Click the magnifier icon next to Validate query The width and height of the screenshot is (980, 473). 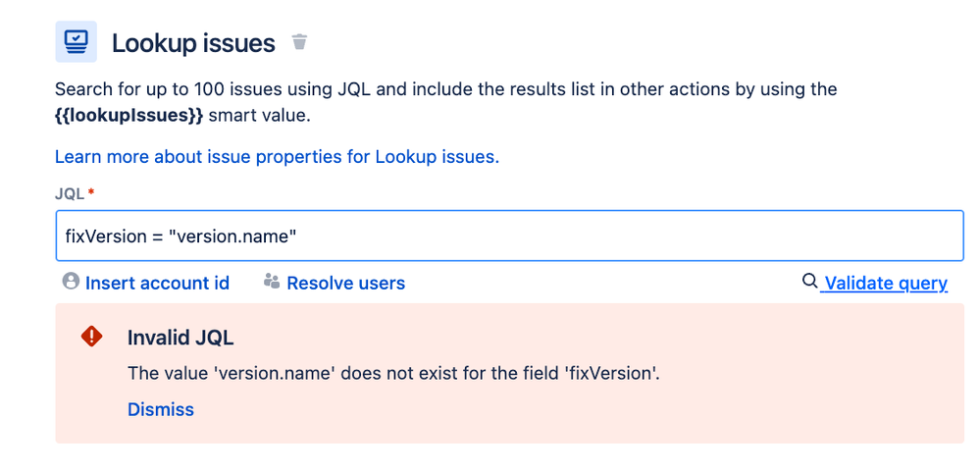[x=809, y=282]
